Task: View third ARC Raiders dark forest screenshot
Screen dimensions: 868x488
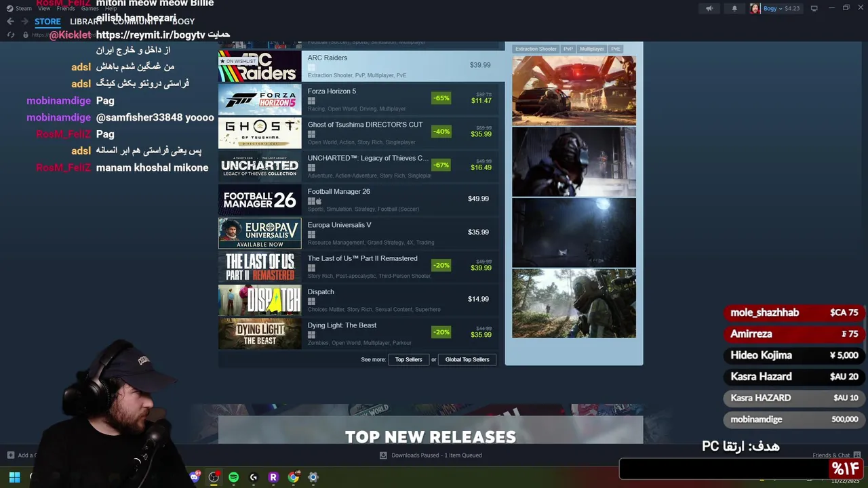Action: (x=574, y=232)
